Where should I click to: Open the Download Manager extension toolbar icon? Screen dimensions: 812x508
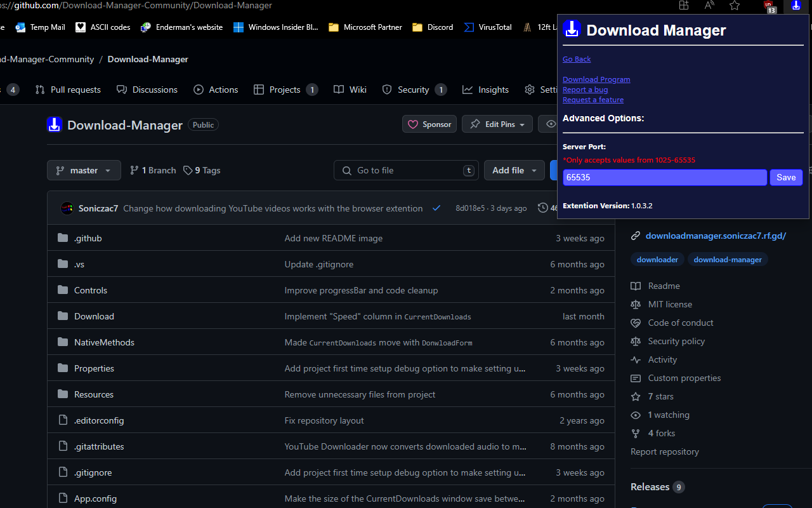pyautogui.click(x=796, y=6)
